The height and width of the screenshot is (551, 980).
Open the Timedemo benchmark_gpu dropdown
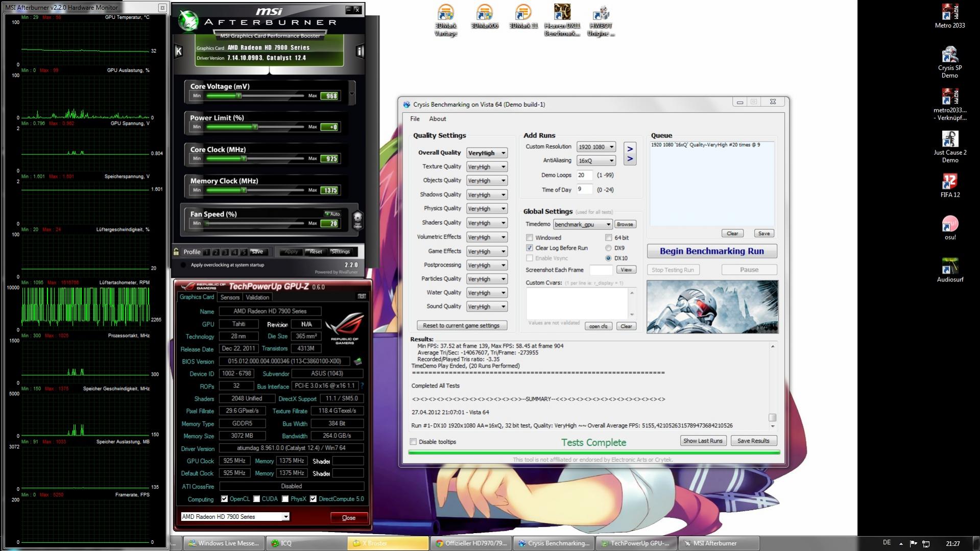pos(582,224)
